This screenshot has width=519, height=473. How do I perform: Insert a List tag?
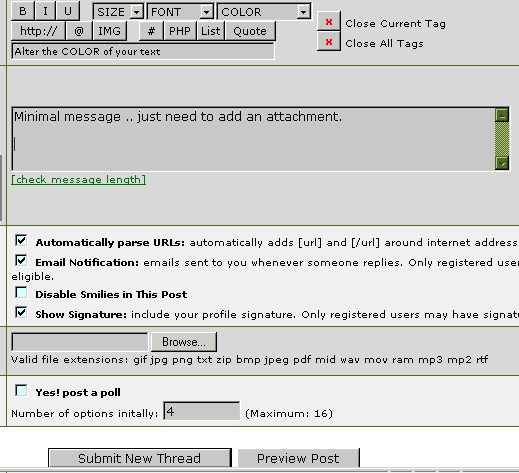(x=210, y=31)
